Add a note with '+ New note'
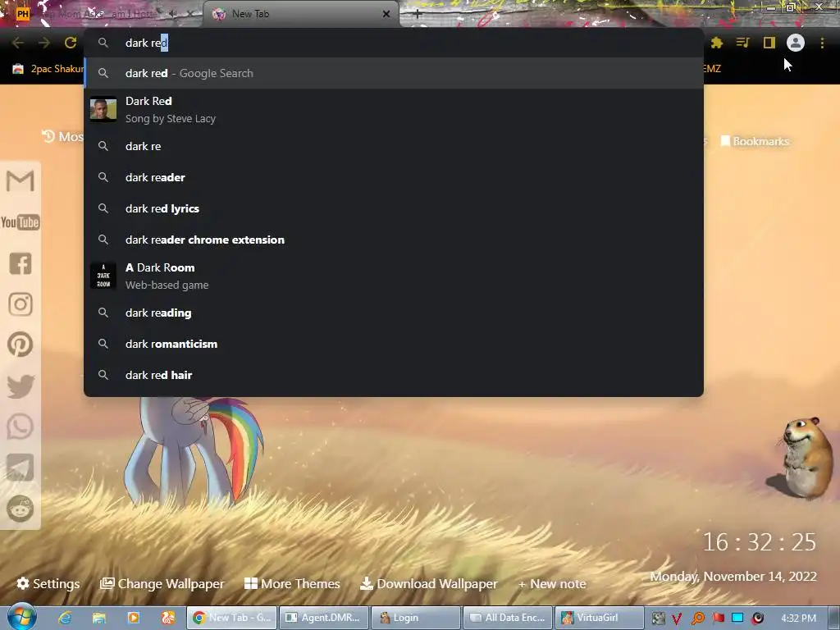The height and width of the screenshot is (630, 840). [x=552, y=583]
